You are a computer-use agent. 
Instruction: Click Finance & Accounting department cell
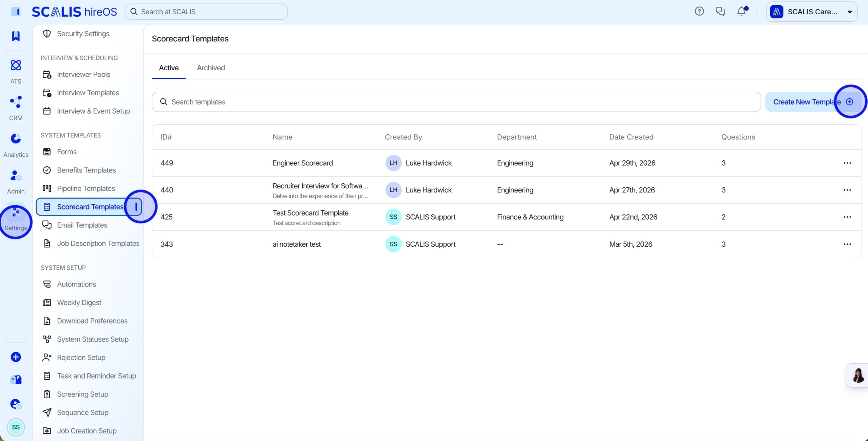[x=530, y=217]
